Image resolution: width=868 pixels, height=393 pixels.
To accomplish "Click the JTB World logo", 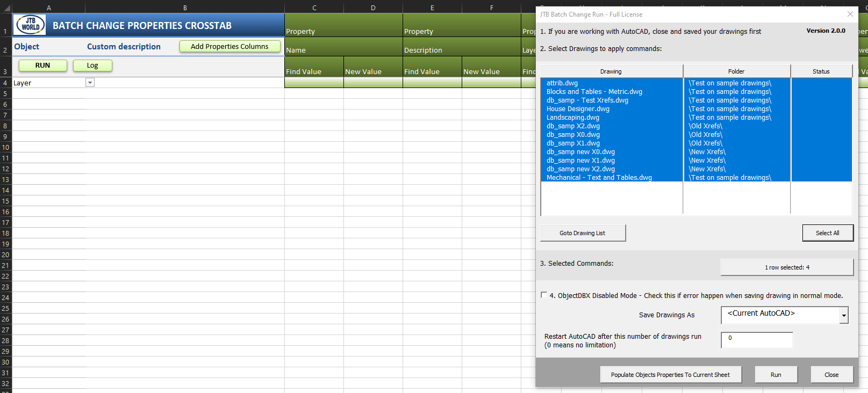I will tap(31, 24).
